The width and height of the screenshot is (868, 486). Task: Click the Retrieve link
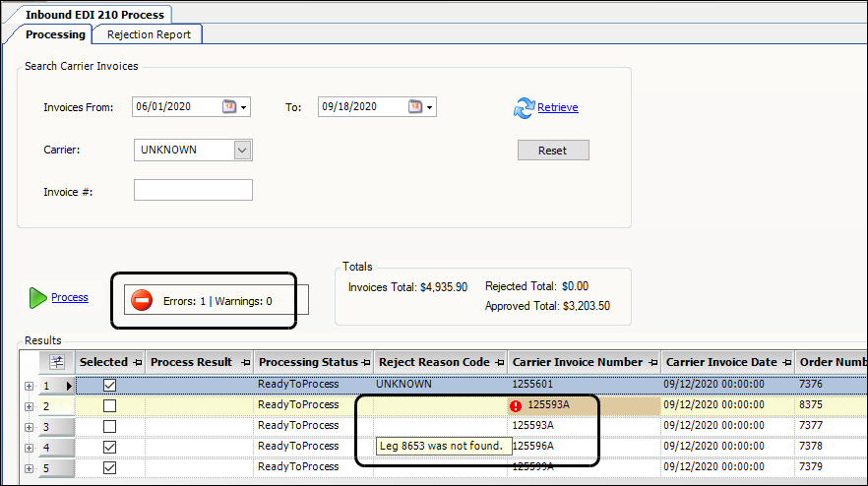(x=557, y=107)
